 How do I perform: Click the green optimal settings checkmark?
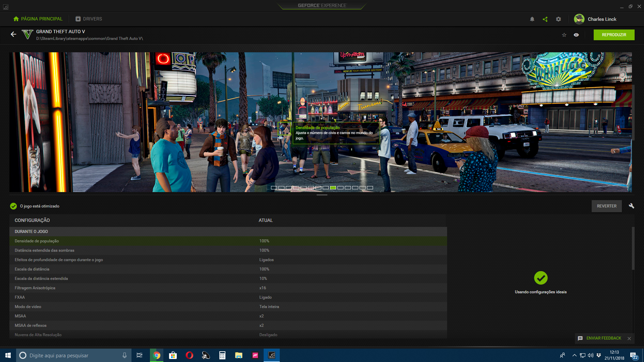point(541,278)
